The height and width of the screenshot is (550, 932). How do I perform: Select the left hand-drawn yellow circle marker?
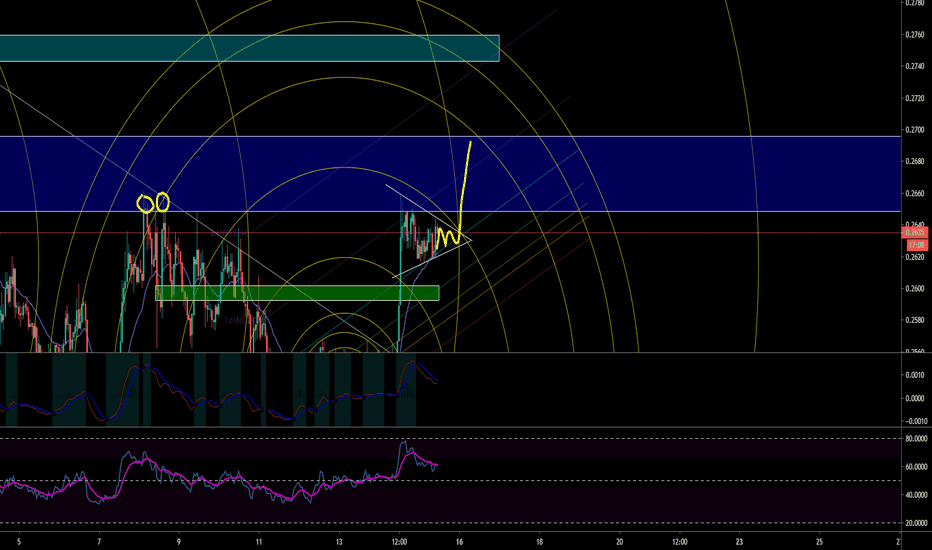(145, 203)
